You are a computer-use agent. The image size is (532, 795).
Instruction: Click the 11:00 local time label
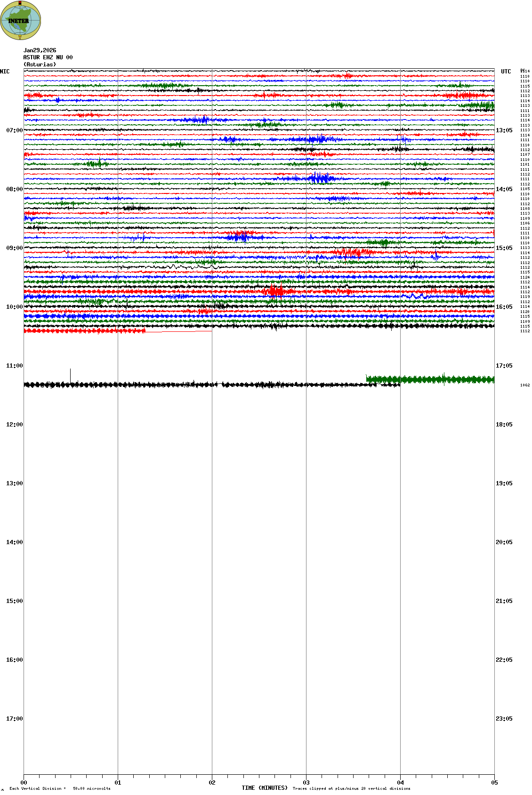coord(14,366)
